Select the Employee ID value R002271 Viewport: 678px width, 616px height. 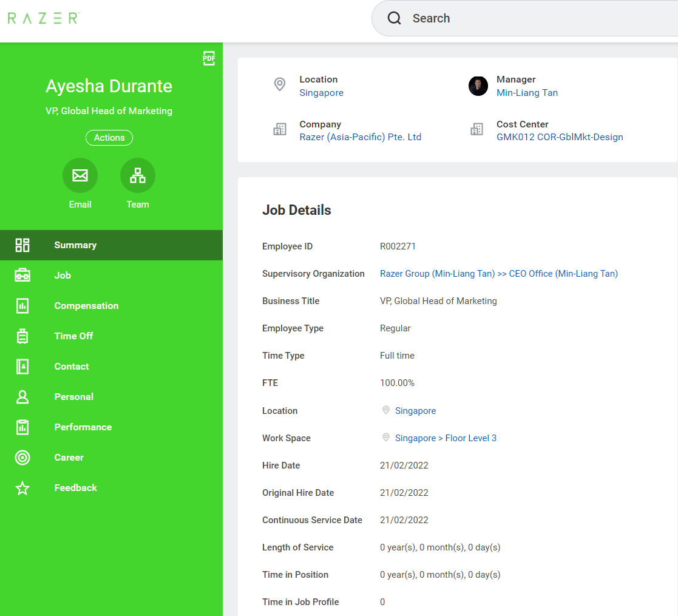[x=398, y=246]
